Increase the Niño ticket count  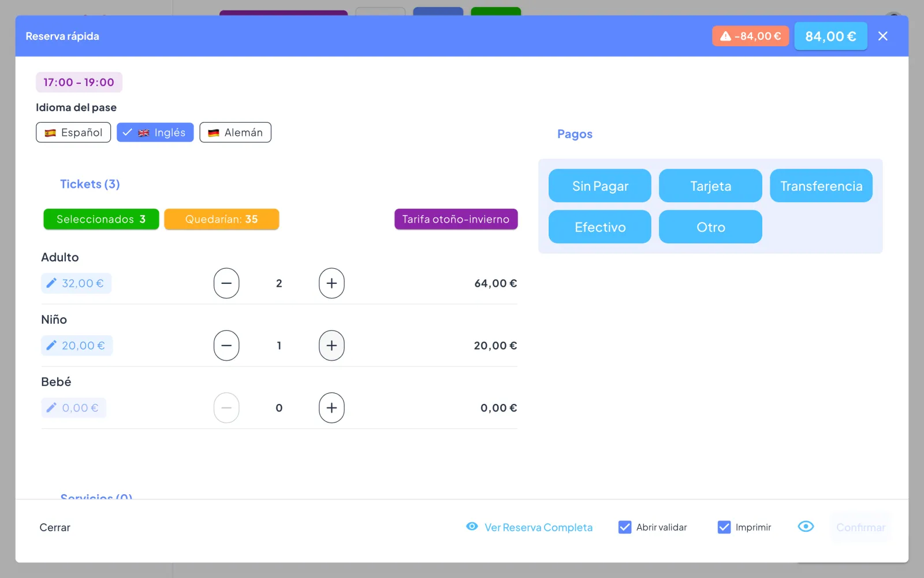[331, 346]
